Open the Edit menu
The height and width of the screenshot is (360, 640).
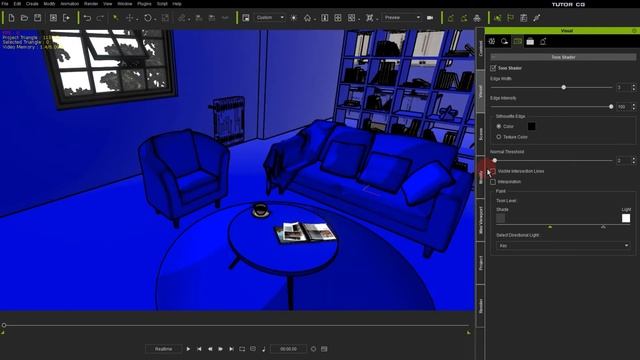click(x=17, y=4)
